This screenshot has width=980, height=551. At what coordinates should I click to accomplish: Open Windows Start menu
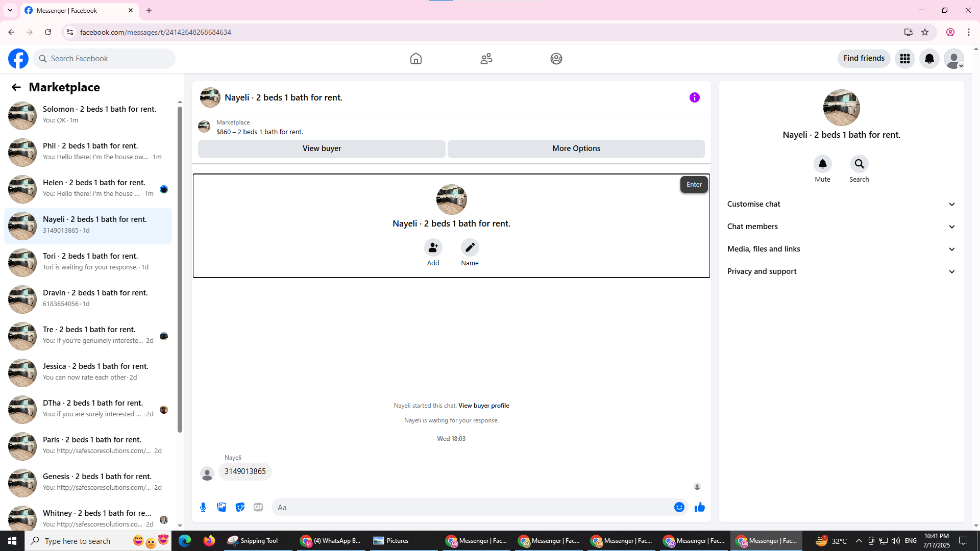point(12,541)
